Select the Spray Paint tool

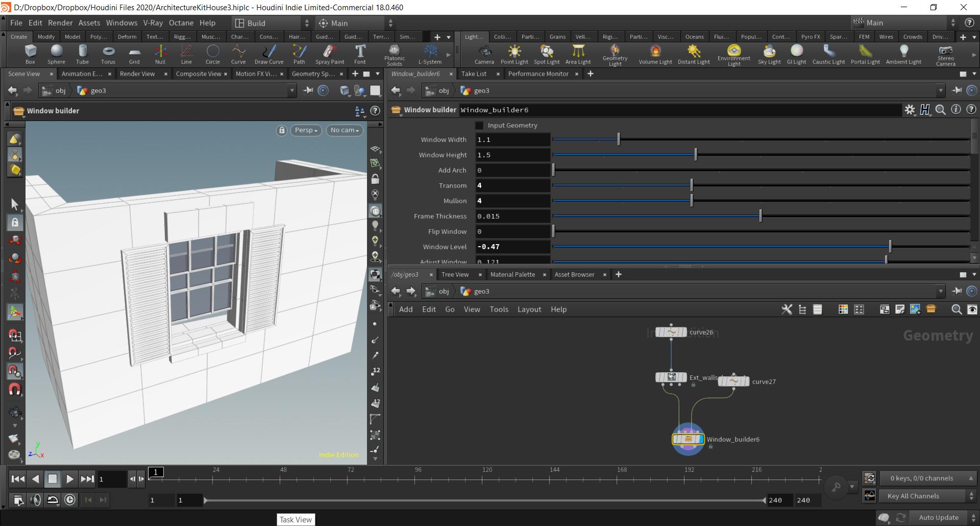pos(329,54)
